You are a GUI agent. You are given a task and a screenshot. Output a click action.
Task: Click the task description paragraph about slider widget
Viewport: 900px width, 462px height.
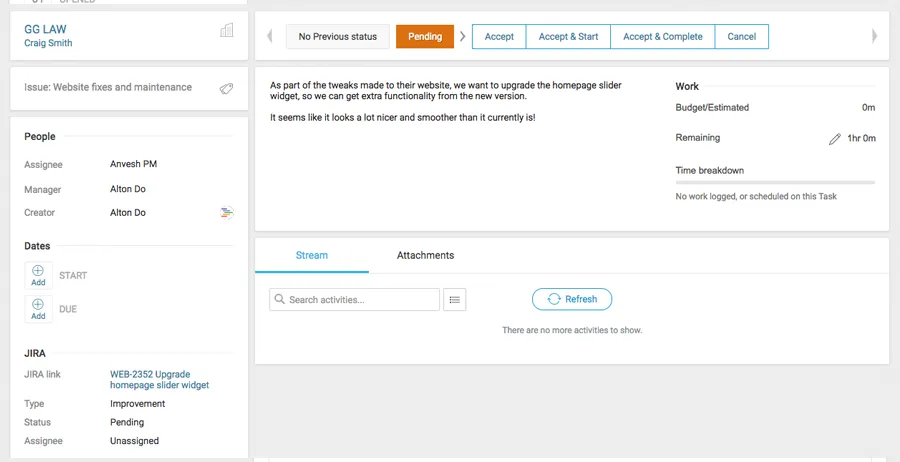coord(446,91)
